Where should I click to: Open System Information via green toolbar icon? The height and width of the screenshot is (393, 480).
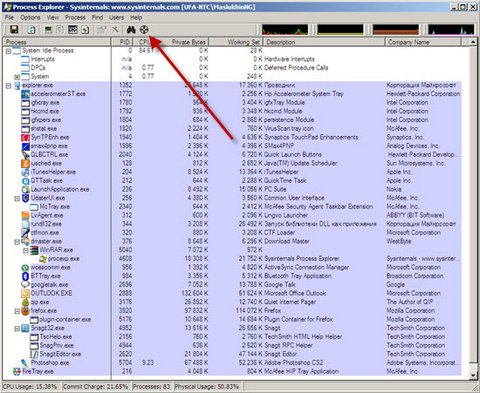(49, 30)
